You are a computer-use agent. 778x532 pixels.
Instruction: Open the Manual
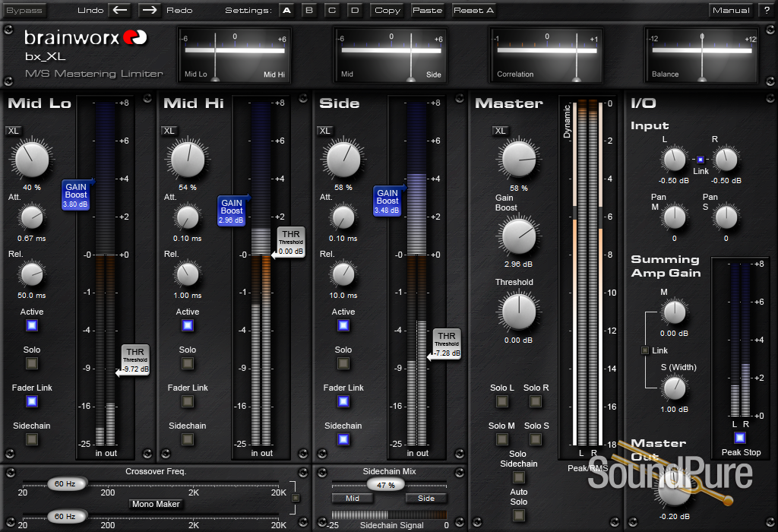pos(731,10)
